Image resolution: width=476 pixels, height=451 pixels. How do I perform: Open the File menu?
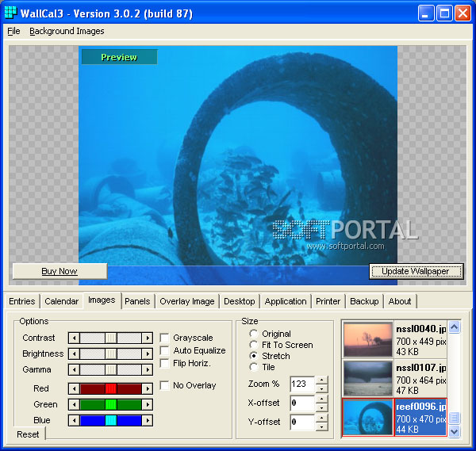(13, 31)
